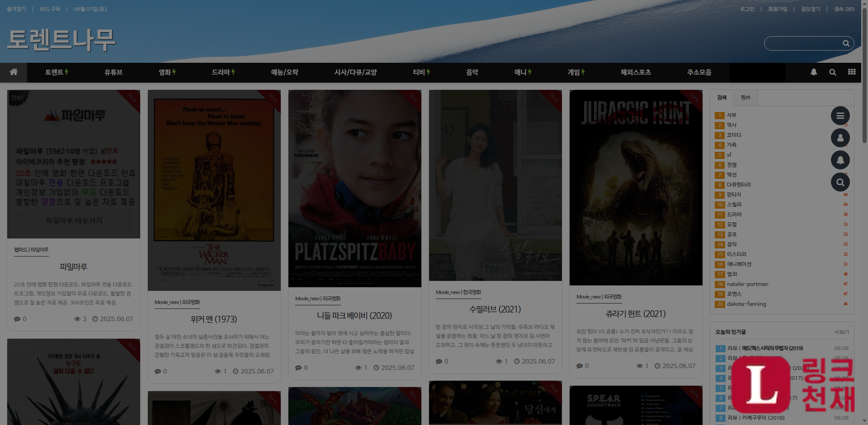This screenshot has height=425, width=868.
Task: Click the RSS 구독 link
Action: 50,9
